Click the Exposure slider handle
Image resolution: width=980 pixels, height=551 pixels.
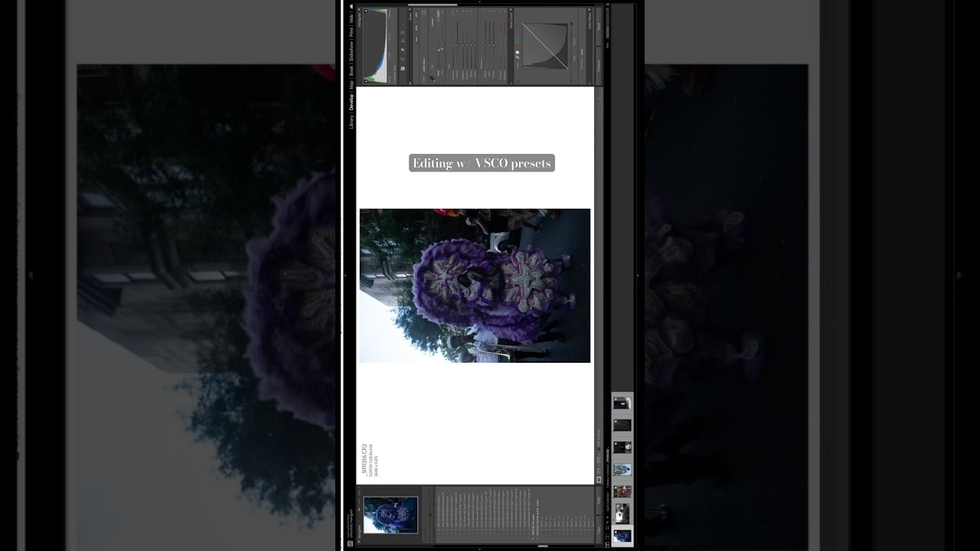(x=453, y=45)
